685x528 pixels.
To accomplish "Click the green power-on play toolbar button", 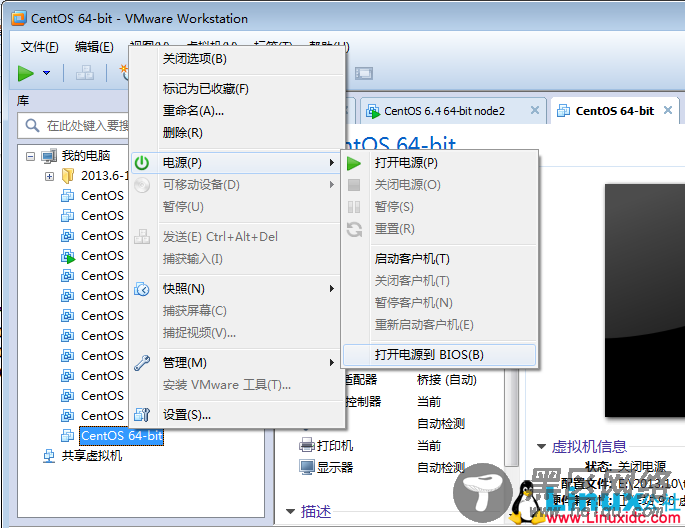I will 25,73.
